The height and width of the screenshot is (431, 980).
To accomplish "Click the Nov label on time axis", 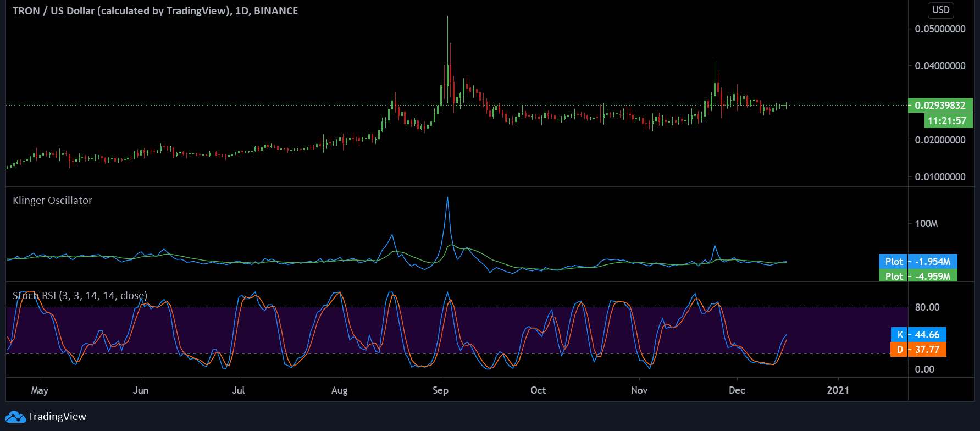I will [x=639, y=390].
